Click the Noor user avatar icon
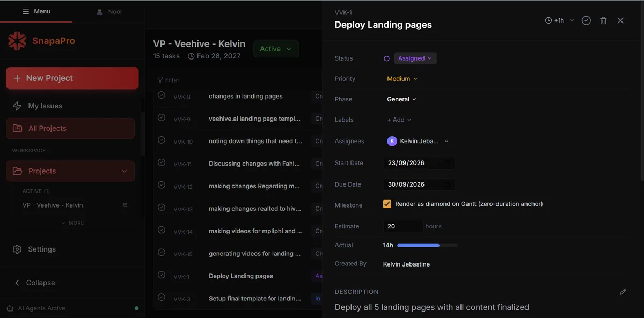This screenshot has height=318, width=644. click(99, 11)
